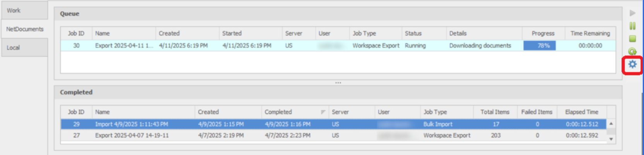Select completed job ID 29
Screen dimensions: 644x155
pyautogui.click(x=76, y=124)
